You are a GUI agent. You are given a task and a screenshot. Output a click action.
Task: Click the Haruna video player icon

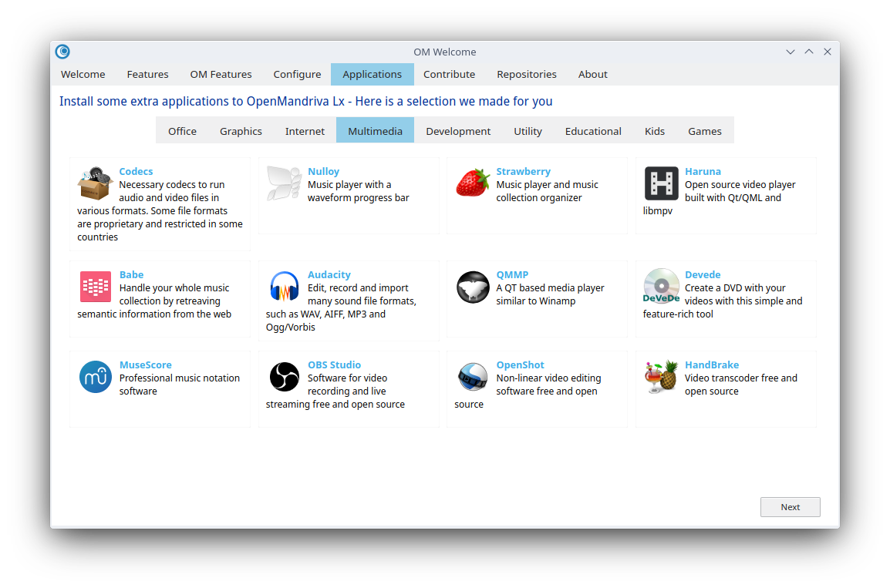[661, 183]
